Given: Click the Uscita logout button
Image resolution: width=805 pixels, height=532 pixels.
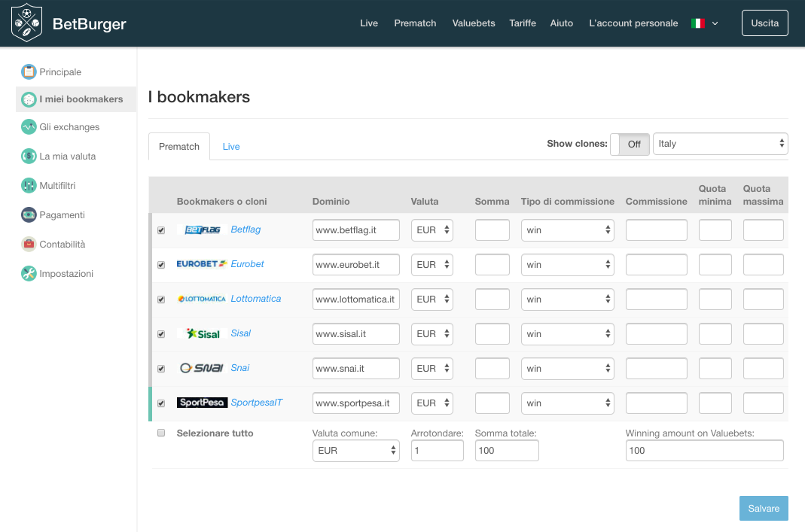Looking at the screenshot, I should 764,23.
